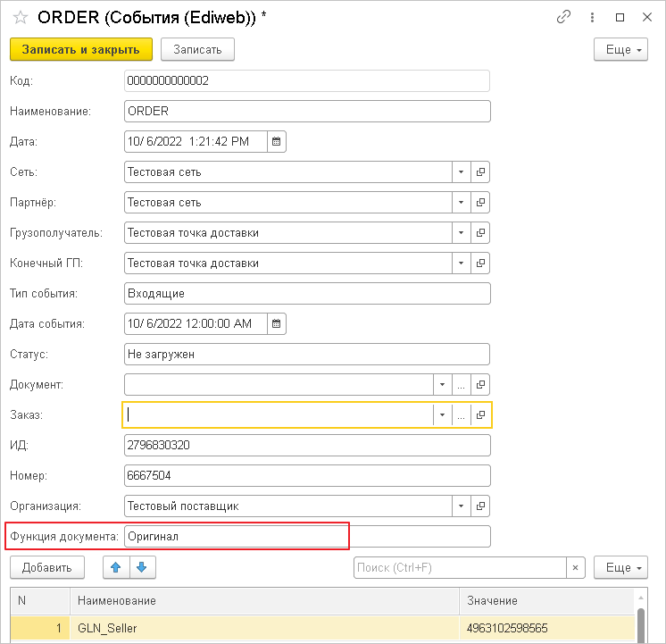Expand the Заказ dropdown list
Screen dimensions: 666x644
441,414
